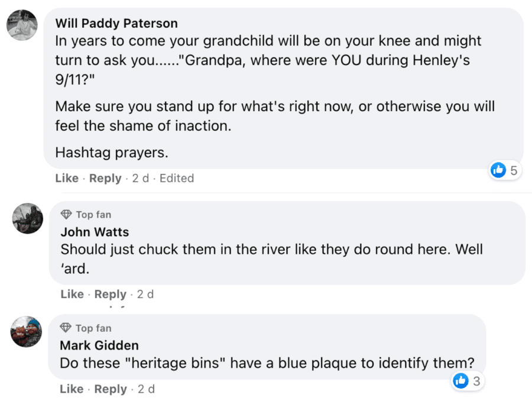
Task: Like John Watts's comment
Action: point(72,294)
